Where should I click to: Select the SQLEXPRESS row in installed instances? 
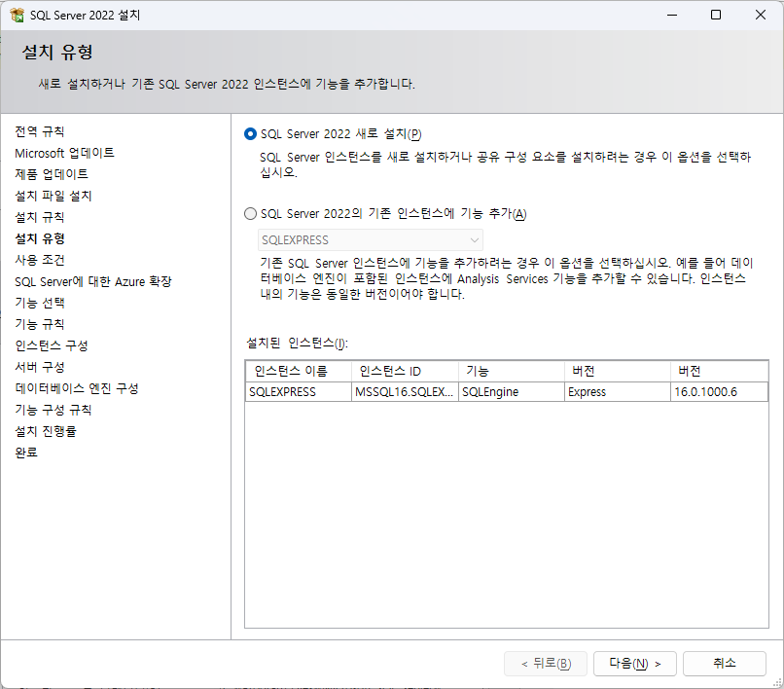click(507, 392)
